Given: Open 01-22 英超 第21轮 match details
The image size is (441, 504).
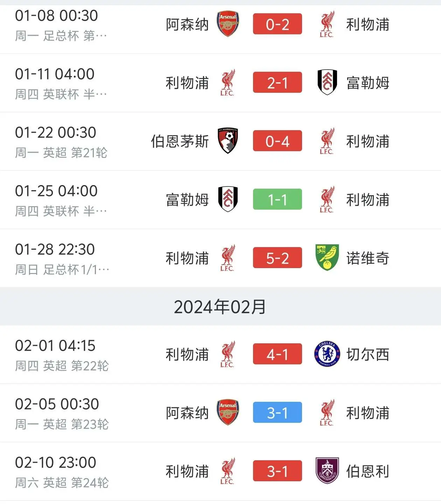Looking at the screenshot, I should (x=220, y=141).
